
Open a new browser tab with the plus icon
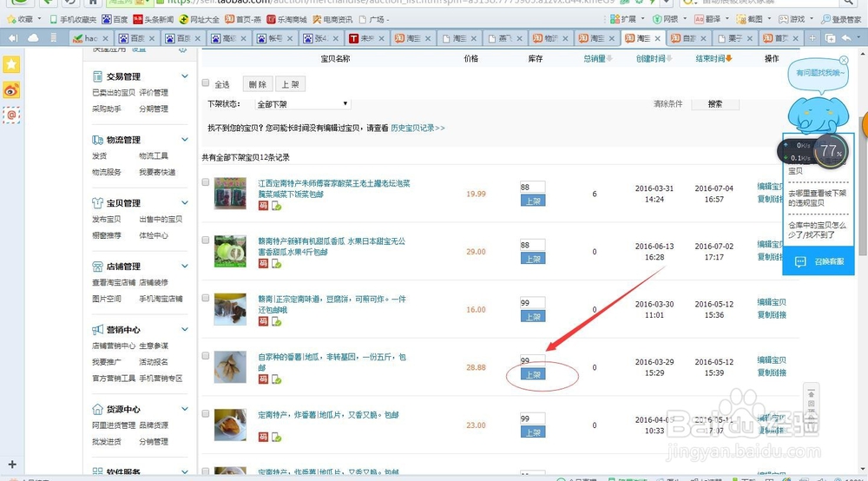click(812, 38)
